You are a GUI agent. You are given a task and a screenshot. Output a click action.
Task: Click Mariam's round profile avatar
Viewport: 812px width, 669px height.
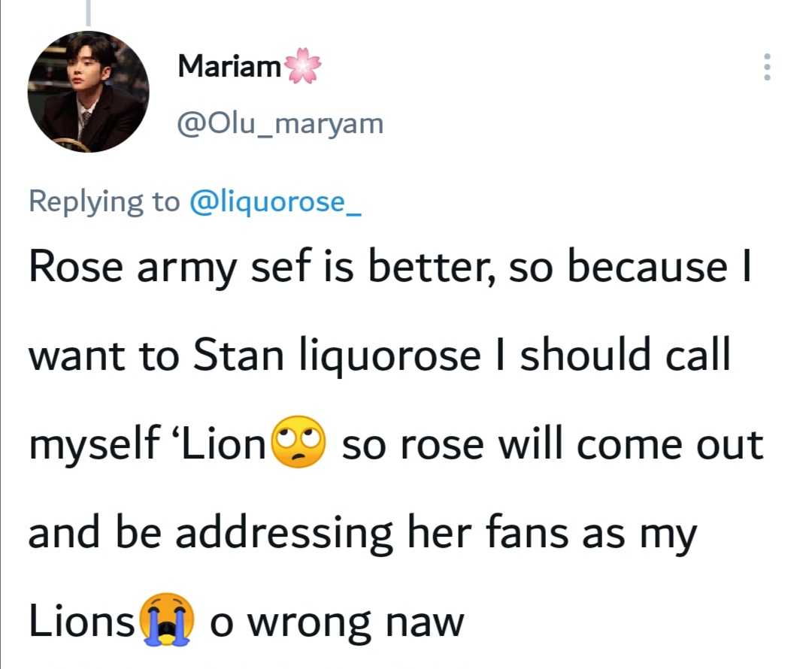pos(89,92)
